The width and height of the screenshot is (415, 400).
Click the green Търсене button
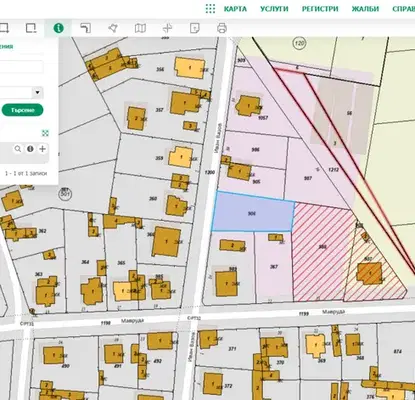22,110
